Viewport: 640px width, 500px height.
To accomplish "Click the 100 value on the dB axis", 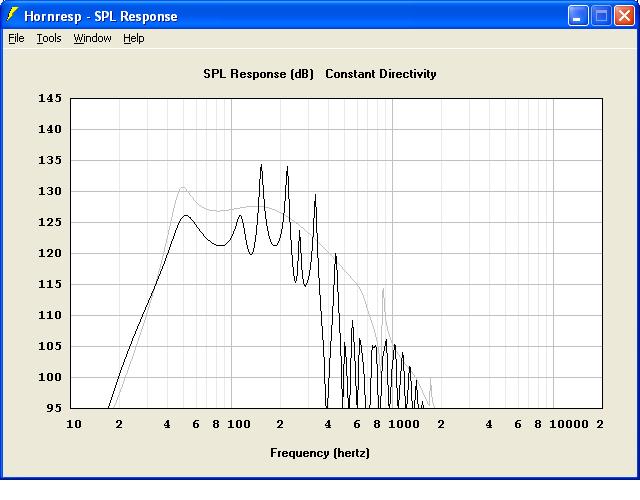I will [50, 378].
